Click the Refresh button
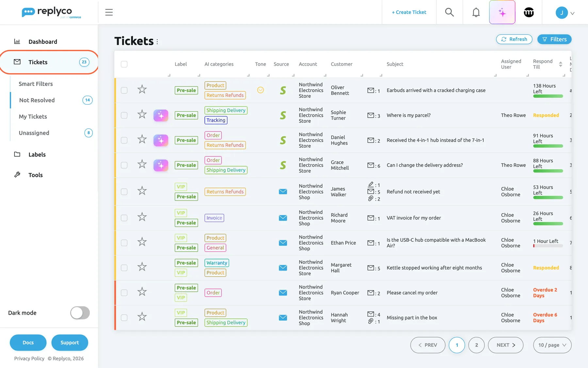588x368 pixels. point(514,39)
